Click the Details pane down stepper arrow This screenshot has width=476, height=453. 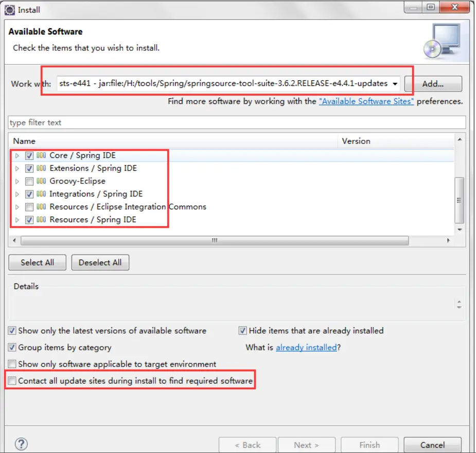(x=459, y=307)
